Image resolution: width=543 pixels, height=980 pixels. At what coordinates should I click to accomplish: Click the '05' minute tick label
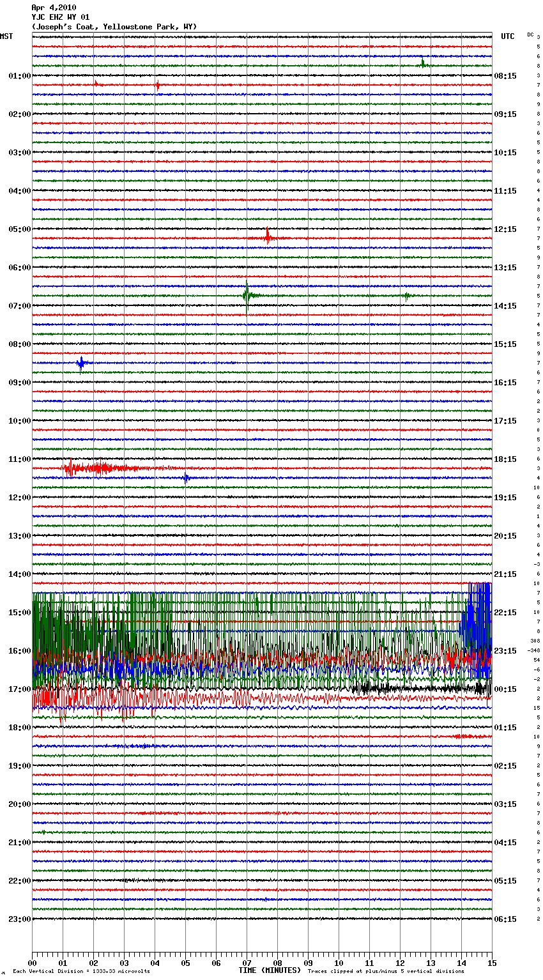click(185, 963)
